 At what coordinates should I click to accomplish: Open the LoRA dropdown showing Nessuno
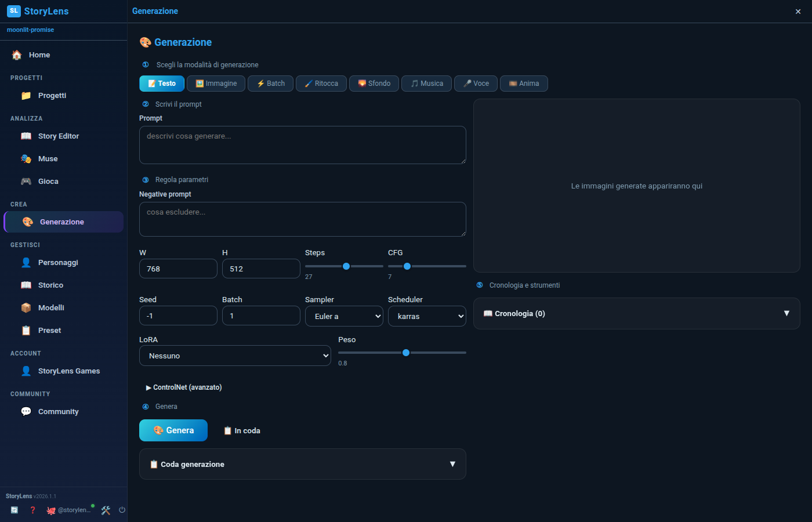click(235, 356)
